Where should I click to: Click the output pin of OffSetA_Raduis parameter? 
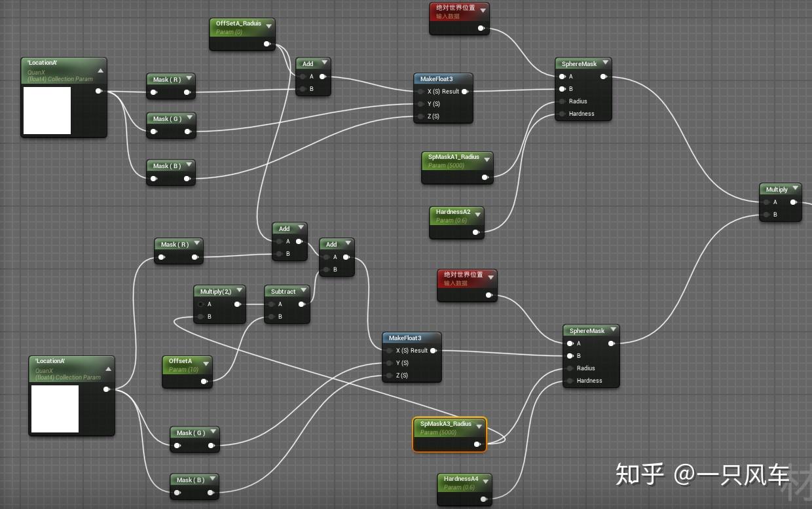tap(267, 43)
